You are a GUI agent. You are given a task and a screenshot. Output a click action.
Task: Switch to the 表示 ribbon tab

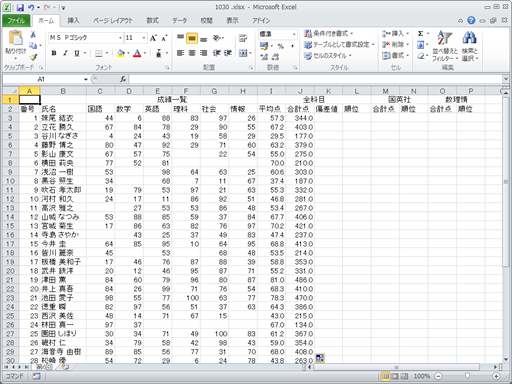click(x=232, y=21)
